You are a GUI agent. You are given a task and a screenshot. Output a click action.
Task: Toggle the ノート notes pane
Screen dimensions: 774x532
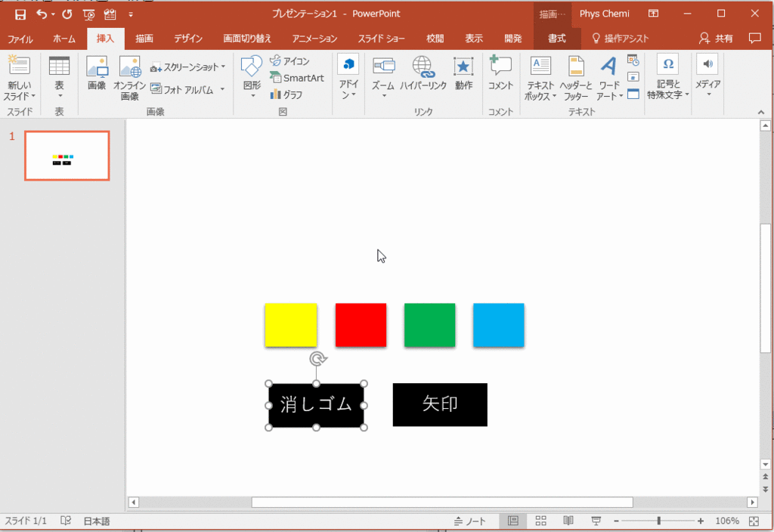(470, 521)
